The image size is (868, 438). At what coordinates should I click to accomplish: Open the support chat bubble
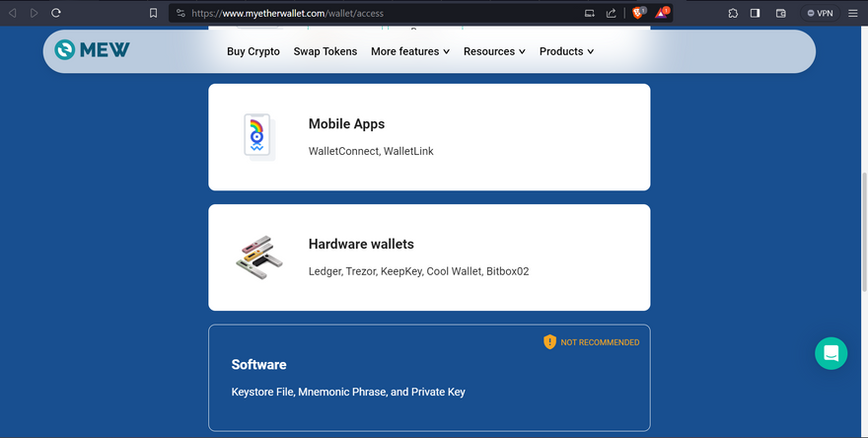831,353
